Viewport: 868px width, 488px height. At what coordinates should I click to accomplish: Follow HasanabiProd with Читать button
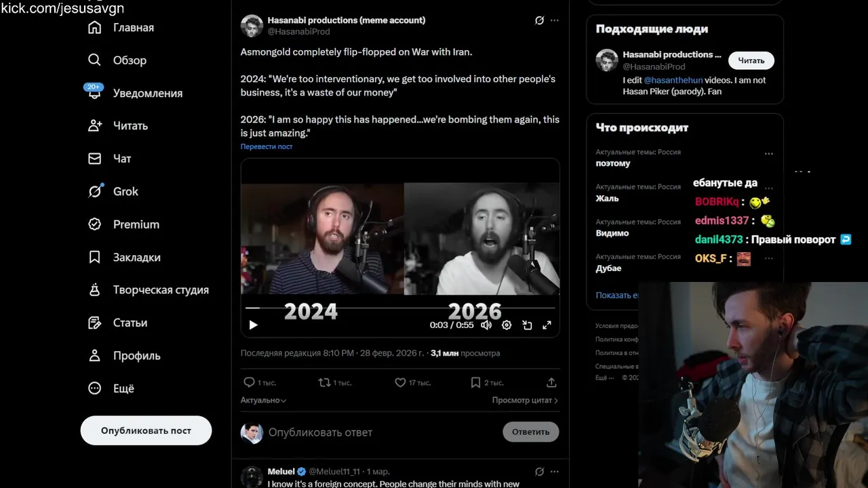pyautogui.click(x=751, y=60)
